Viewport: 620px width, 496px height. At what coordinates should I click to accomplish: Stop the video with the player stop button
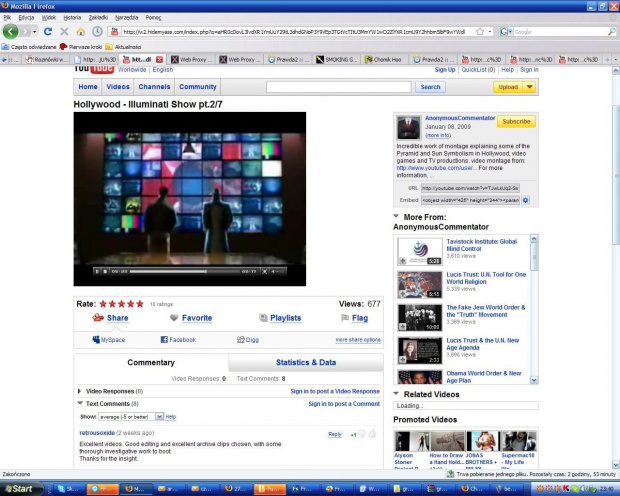pos(105,271)
